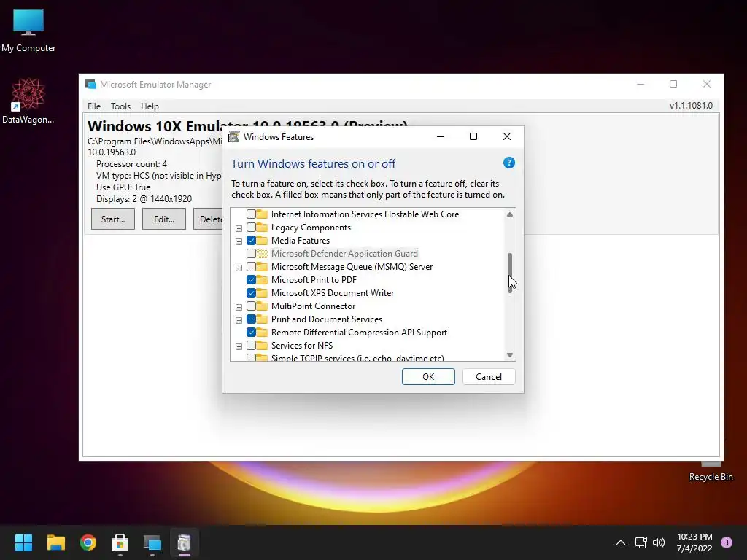
Task: Check the Legacy Components checkbox
Action: [251, 227]
